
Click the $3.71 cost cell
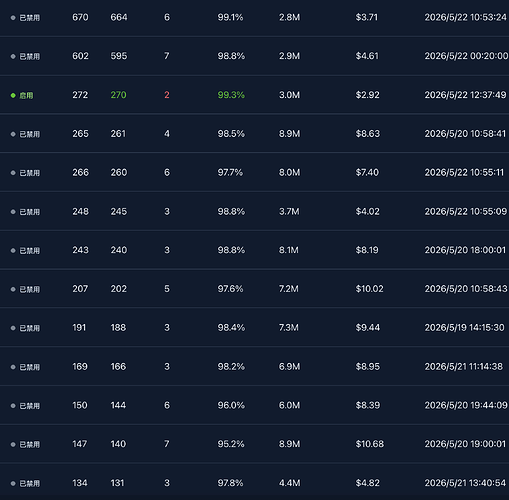point(367,17)
